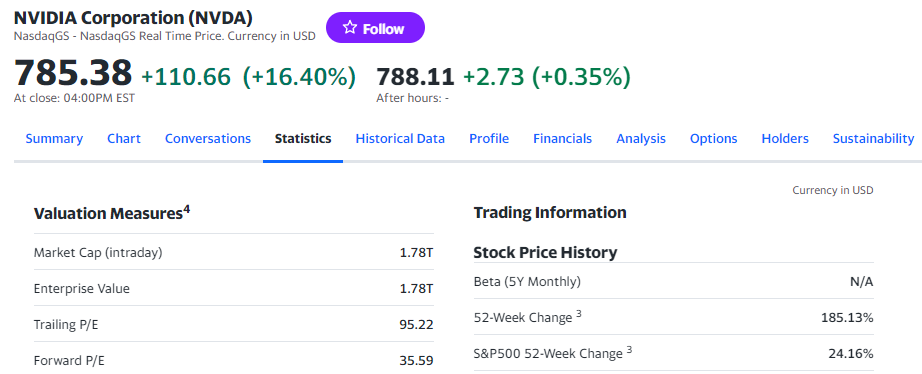Open the Summary tab

click(54, 139)
